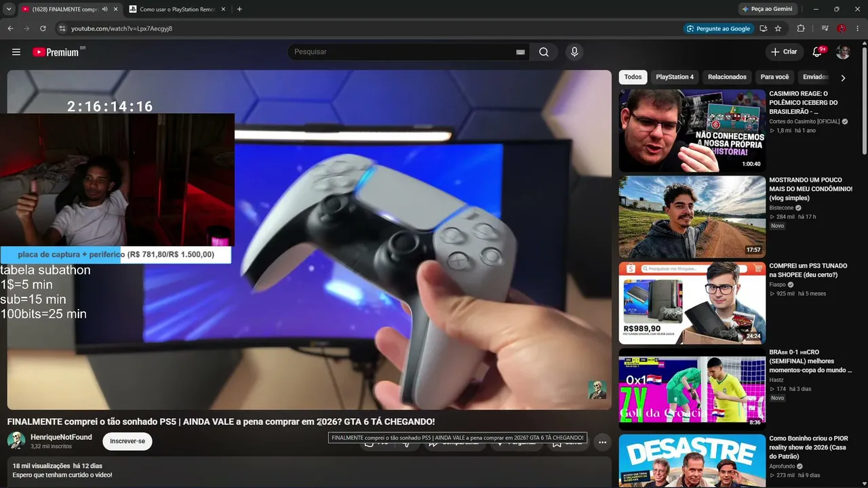Close the PlayStation Remote tab
Viewport: 868px width, 488px height.
pos(223,9)
